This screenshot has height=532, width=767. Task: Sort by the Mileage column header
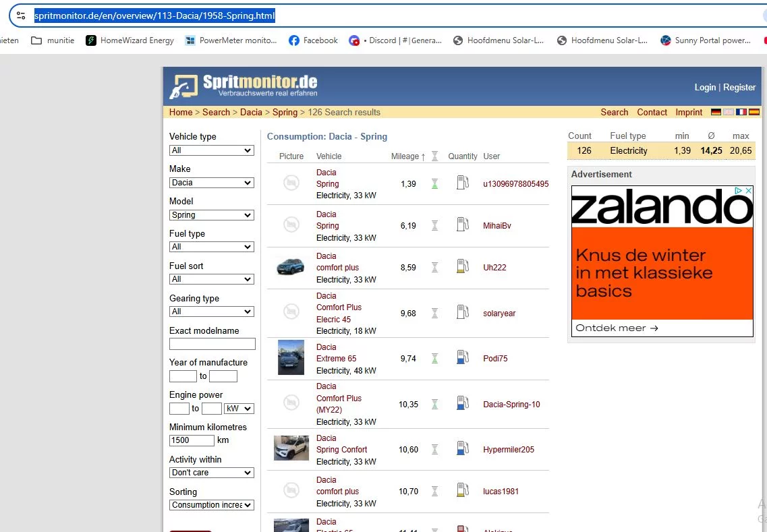(x=405, y=156)
